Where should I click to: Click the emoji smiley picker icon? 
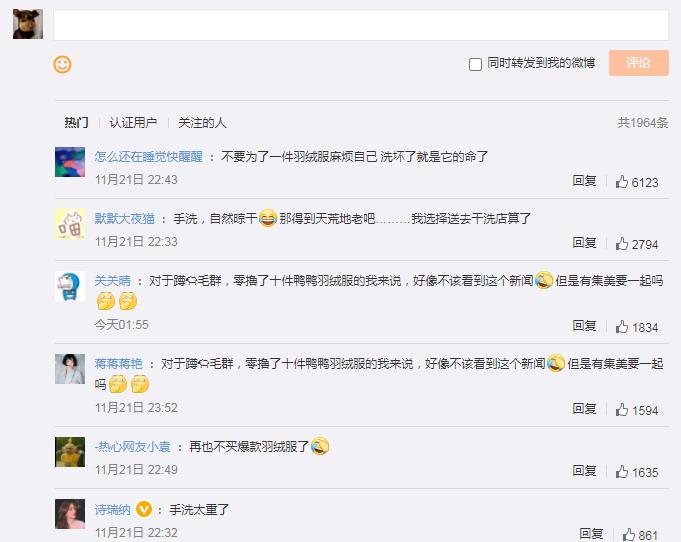pyautogui.click(x=62, y=64)
